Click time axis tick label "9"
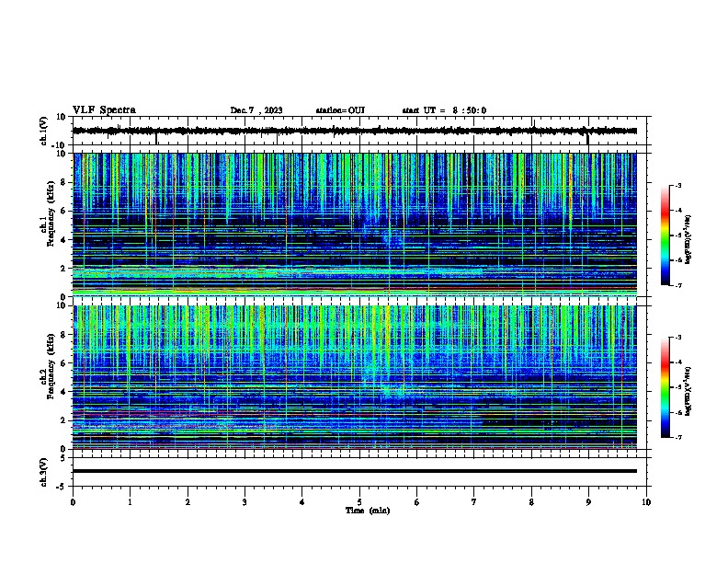728x563 pixels. pos(588,502)
